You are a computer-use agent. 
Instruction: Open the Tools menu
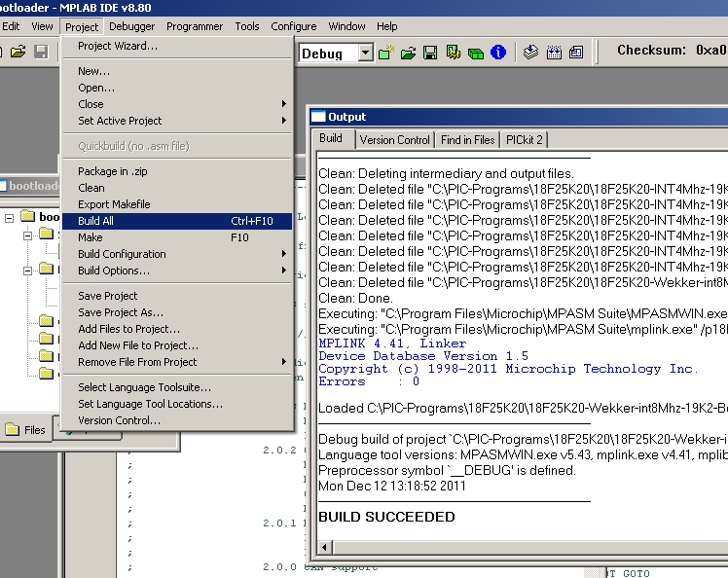pyautogui.click(x=247, y=26)
